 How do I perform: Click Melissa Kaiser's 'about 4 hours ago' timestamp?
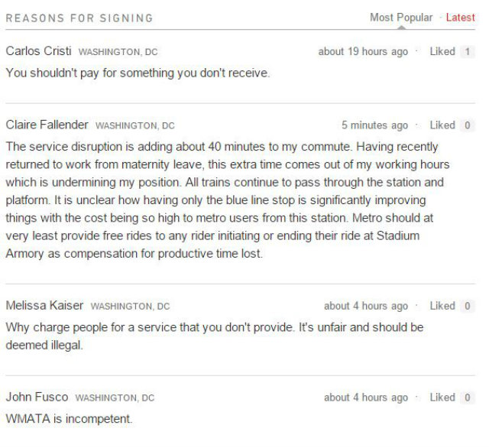coord(365,306)
